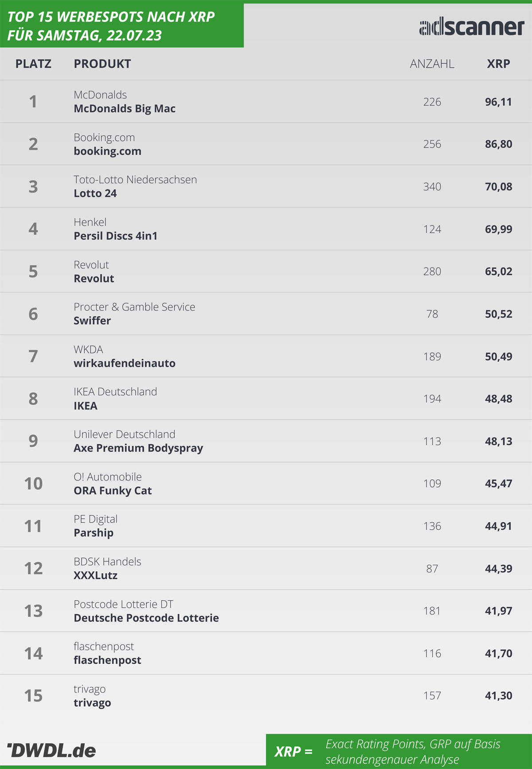The width and height of the screenshot is (532, 769).
Task: Click the Swiffer entry
Action: tap(92, 321)
